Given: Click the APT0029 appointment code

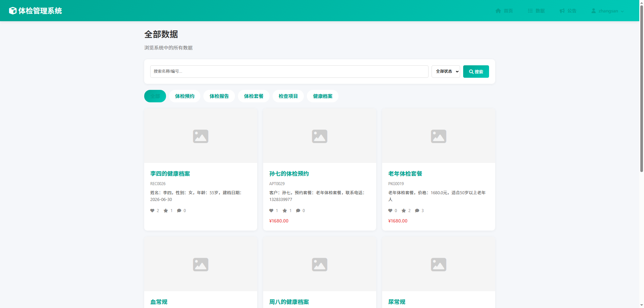Looking at the screenshot, I should 277,184.
